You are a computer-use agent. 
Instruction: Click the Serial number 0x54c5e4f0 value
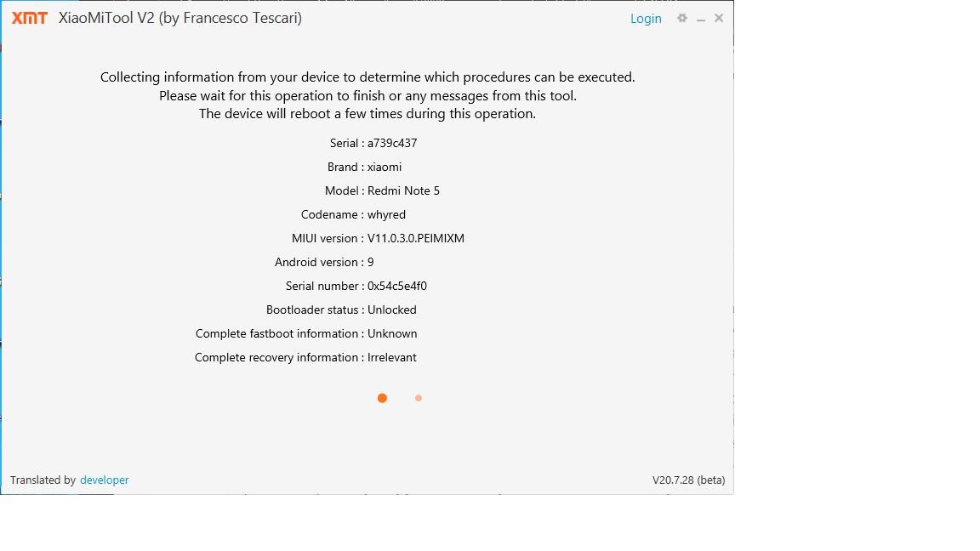point(397,286)
